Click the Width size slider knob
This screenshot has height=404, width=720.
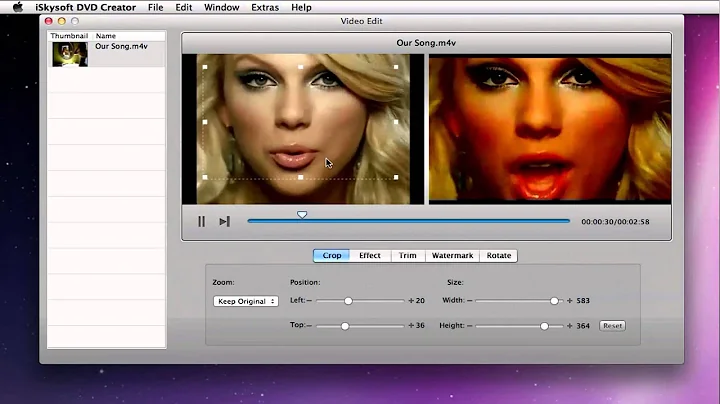[x=554, y=301]
